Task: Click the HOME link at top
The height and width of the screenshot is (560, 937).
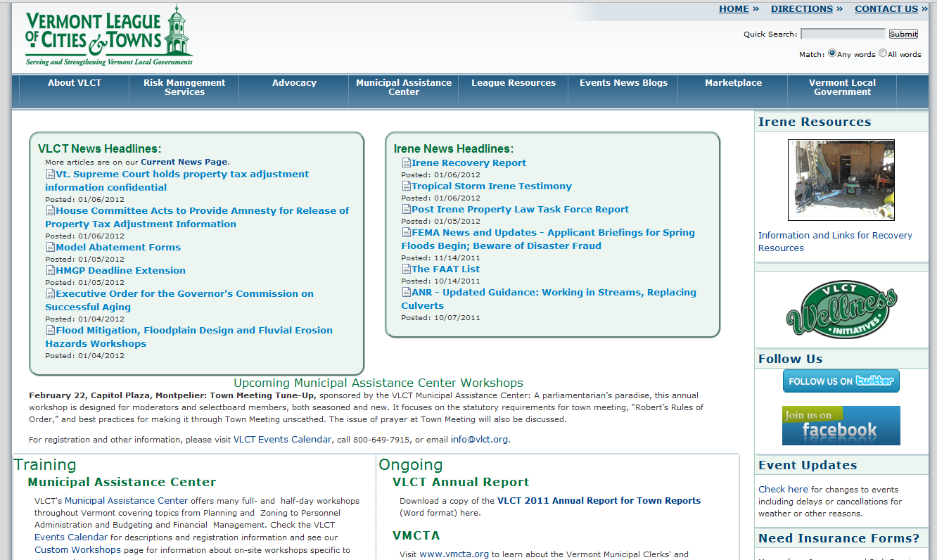Action: coord(734,9)
